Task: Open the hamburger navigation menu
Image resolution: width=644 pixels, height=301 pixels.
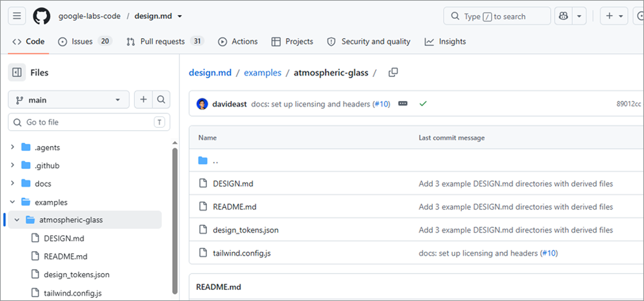Action: (17, 16)
